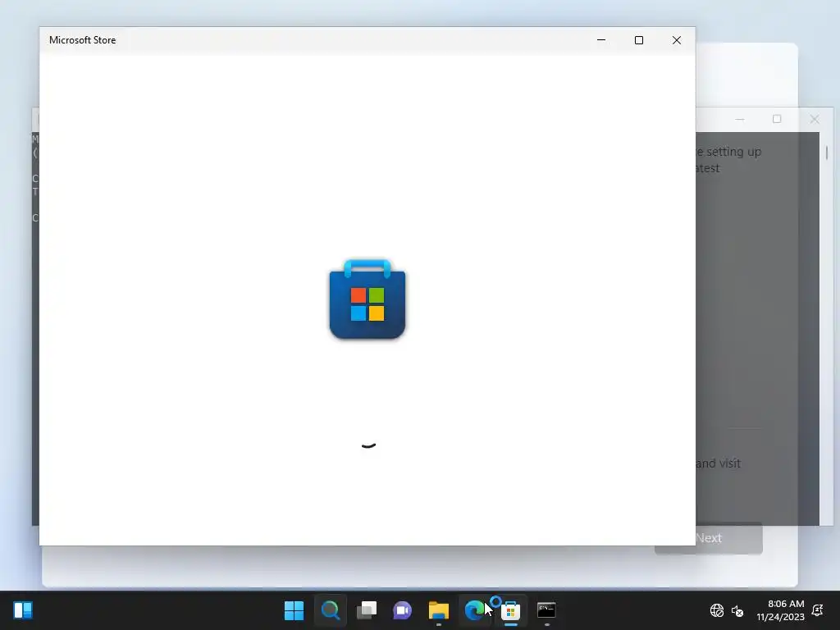Open the Windows Start menu
This screenshot has width=840, height=630.
click(x=294, y=610)
